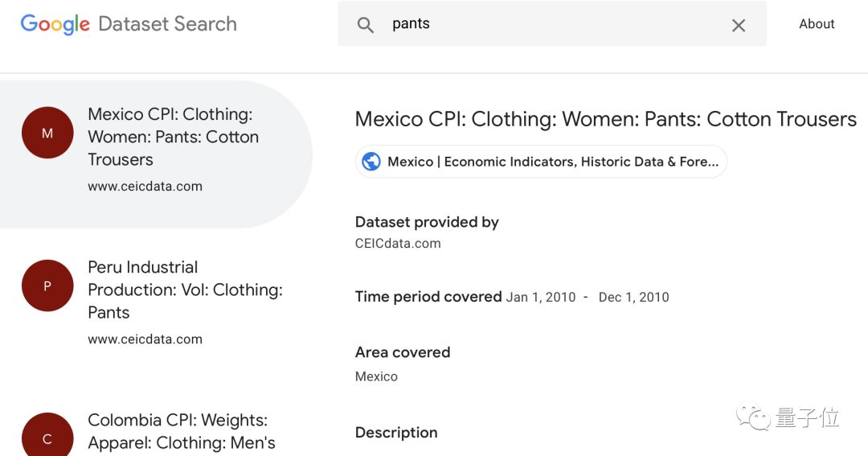
Task: Select Mexico CPI Cotton Trousers result
Action: point(156,154)
